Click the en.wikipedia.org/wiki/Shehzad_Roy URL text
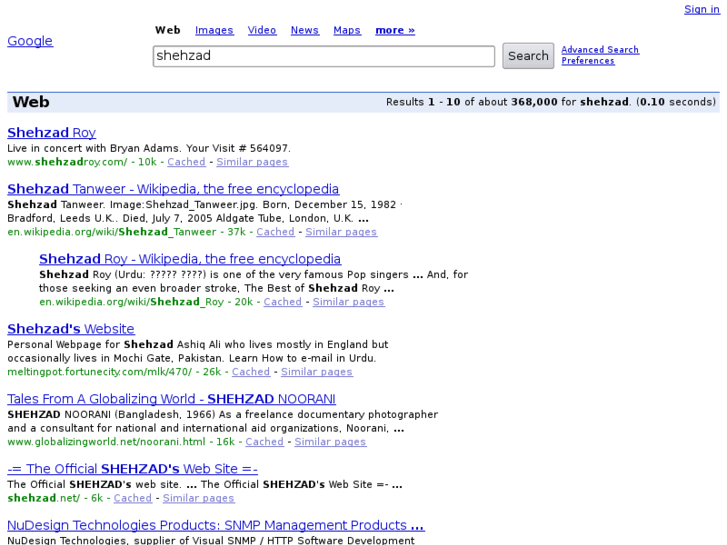727x545 pixels. coord(131,302)
